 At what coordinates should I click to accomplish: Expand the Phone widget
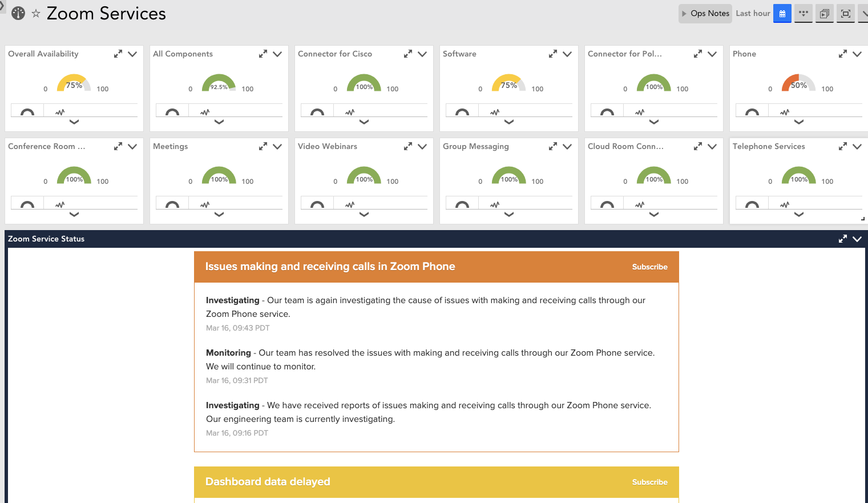843,54
